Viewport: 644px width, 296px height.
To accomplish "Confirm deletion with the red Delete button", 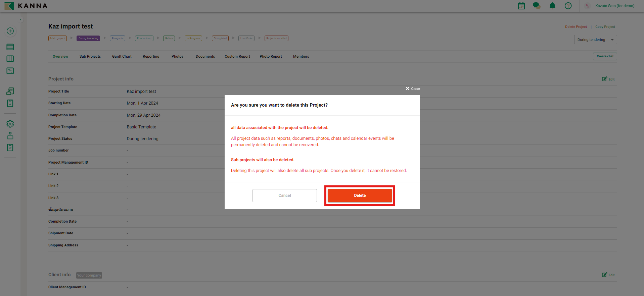I will [360, 195].
